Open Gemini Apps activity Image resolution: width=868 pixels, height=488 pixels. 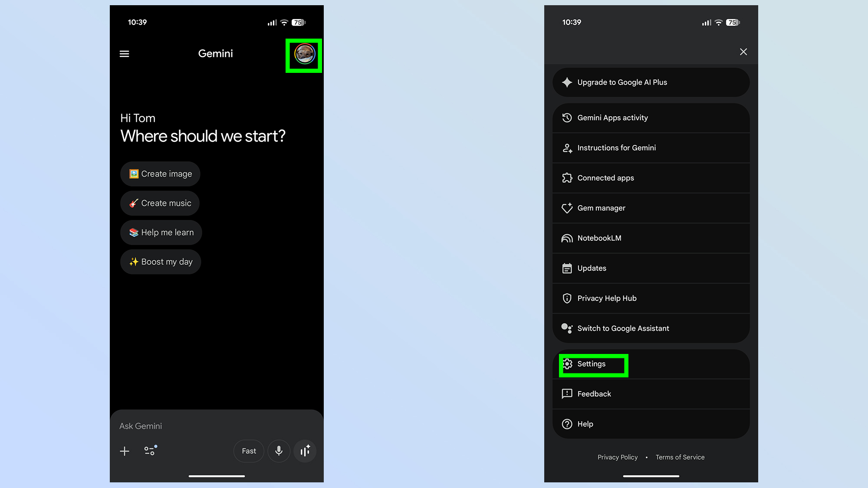click(x=651, y=118)
